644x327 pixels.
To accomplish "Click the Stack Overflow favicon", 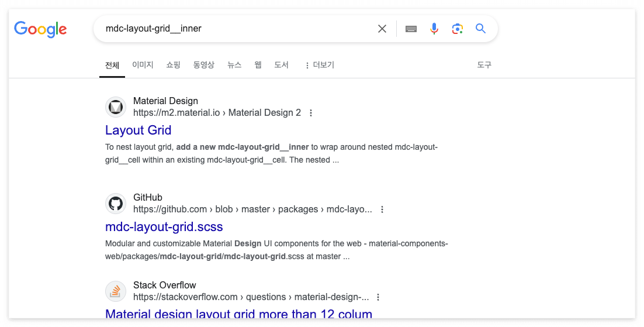I will click(x=115, y=291).
